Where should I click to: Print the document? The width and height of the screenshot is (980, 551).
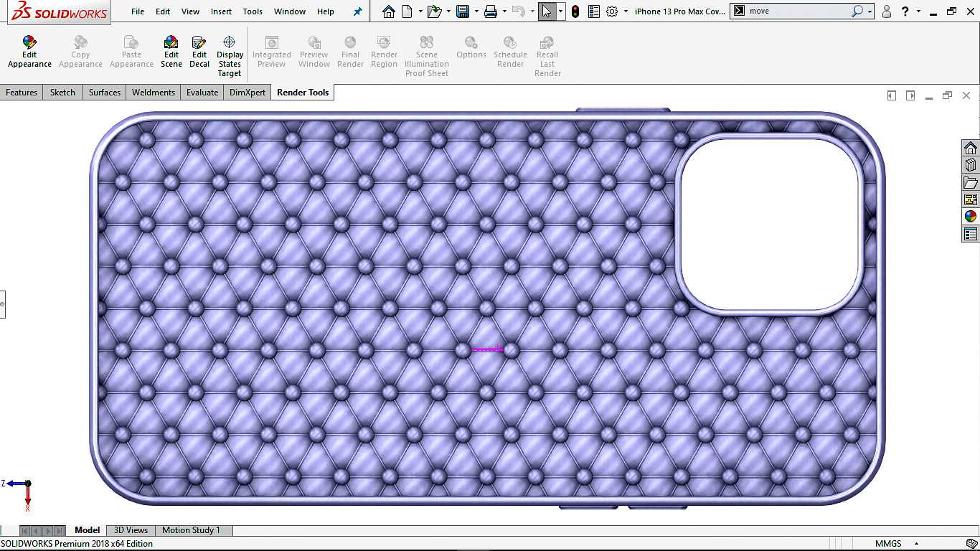click(x=491, y=11)
